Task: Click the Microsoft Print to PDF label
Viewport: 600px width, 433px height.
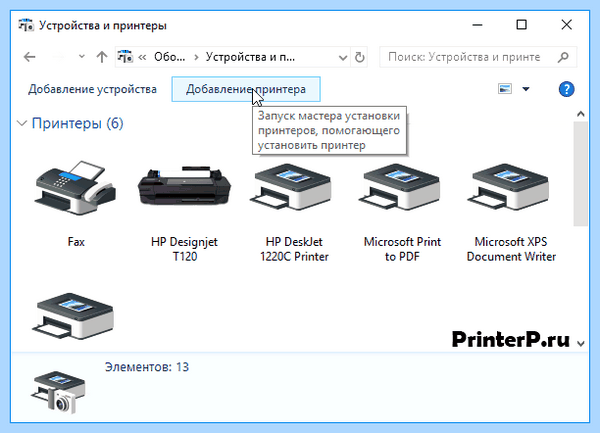Action: click(x=402, y=249)
